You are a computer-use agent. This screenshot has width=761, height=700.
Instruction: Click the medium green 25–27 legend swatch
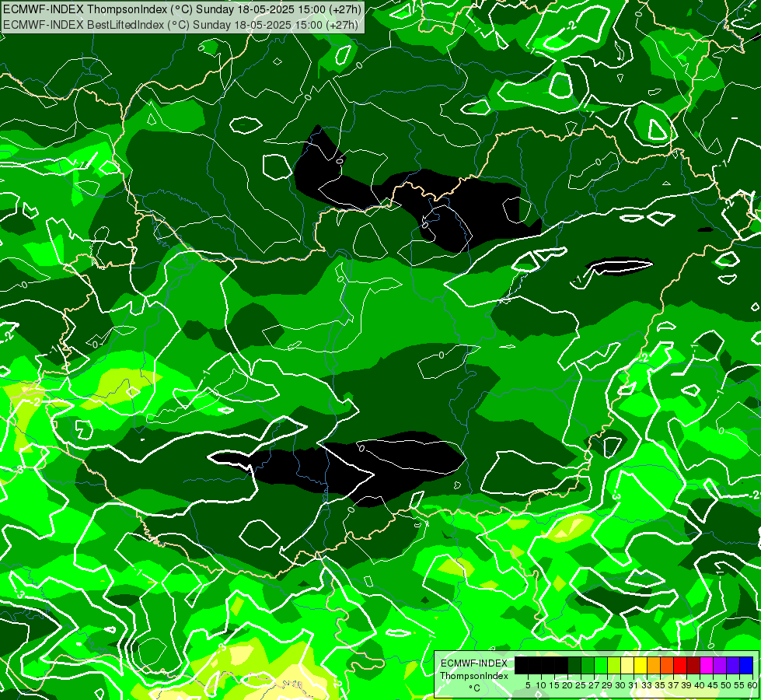pos(588,666)
